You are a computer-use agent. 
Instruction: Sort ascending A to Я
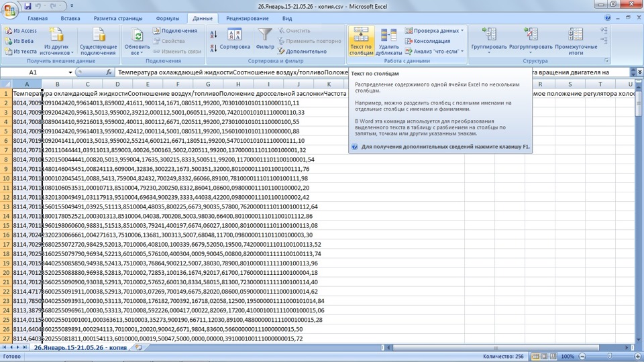point(213,34)
